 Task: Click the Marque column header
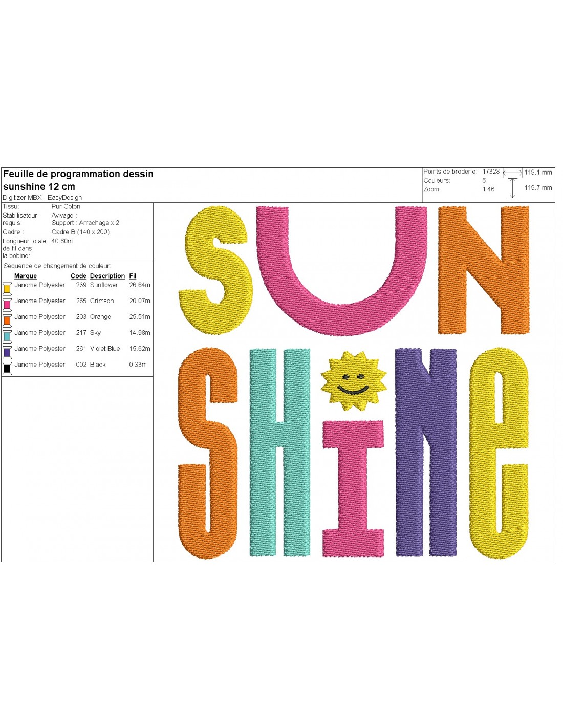pos(26,276)
